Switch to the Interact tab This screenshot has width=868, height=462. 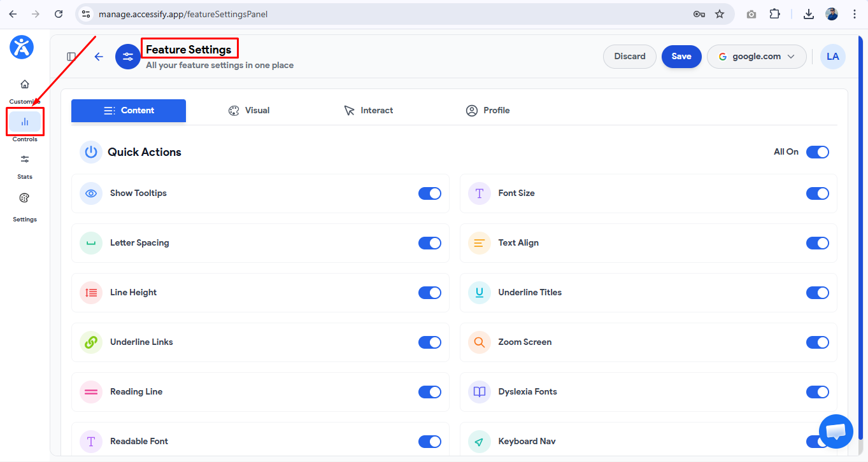(369, 110)
